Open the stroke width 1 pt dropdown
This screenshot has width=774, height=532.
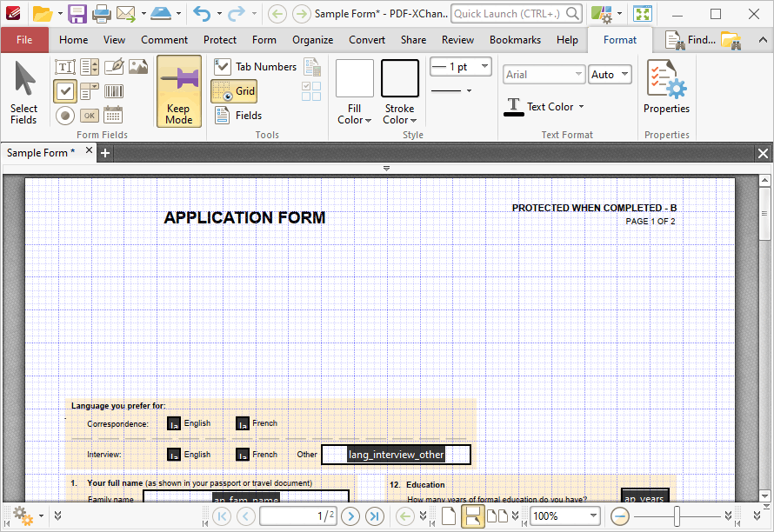click(x=461, y=67)
